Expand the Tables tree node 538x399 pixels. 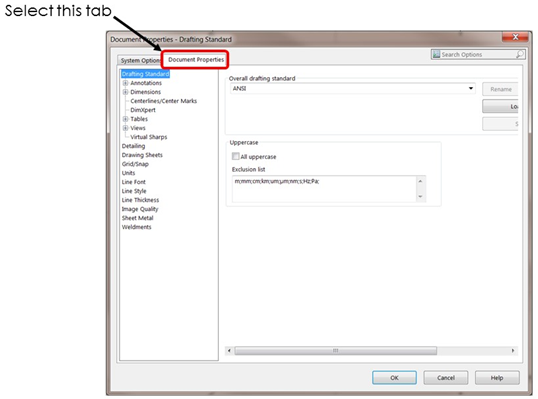click(125, 119)
